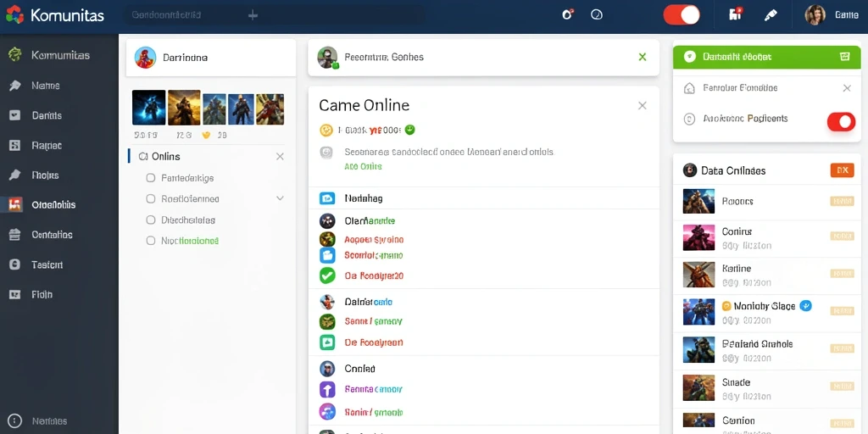Image resolution: width=868 pixels, height=434 pixels.
Task: Click the purple upward arrow icon in the list
Action: click(x=327, y=389)
